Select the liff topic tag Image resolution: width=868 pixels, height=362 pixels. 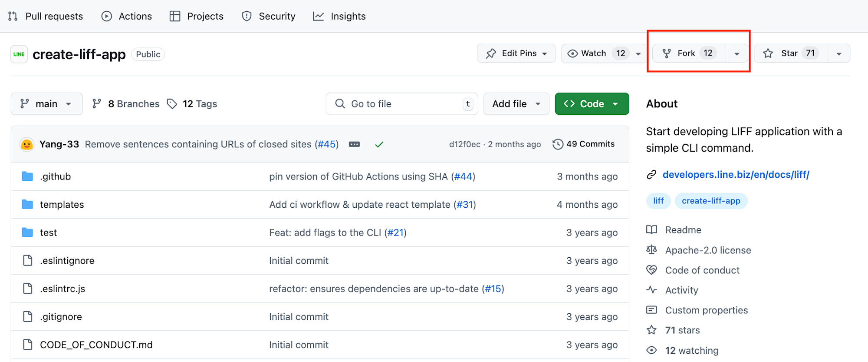658,201
